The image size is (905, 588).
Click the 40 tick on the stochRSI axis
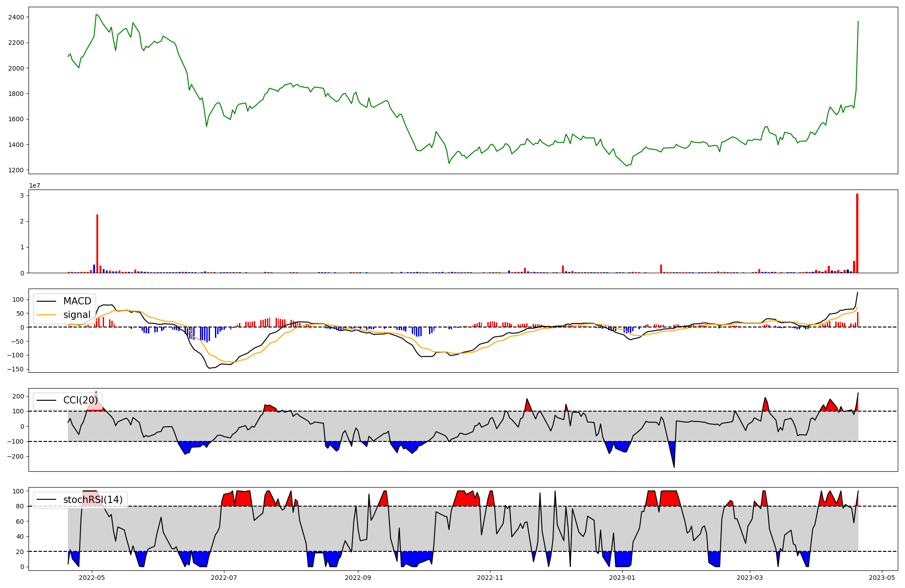[20, 537]
